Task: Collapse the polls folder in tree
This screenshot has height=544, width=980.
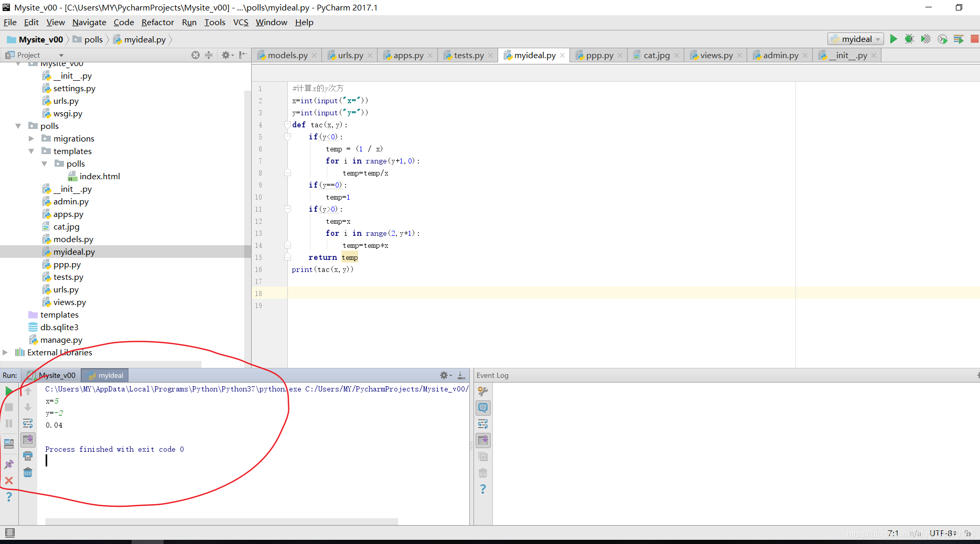Action: pyautogui.click(x=18, y=126)
